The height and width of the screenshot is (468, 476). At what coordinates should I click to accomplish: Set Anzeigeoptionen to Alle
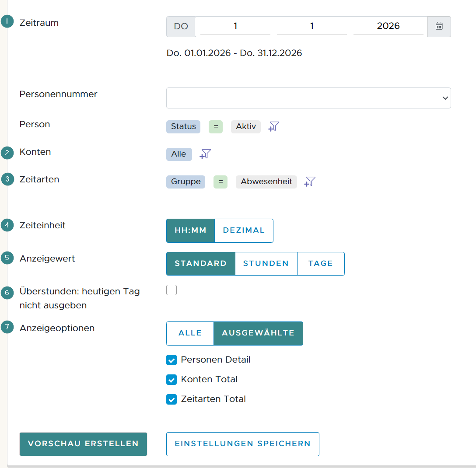[190, 333]
